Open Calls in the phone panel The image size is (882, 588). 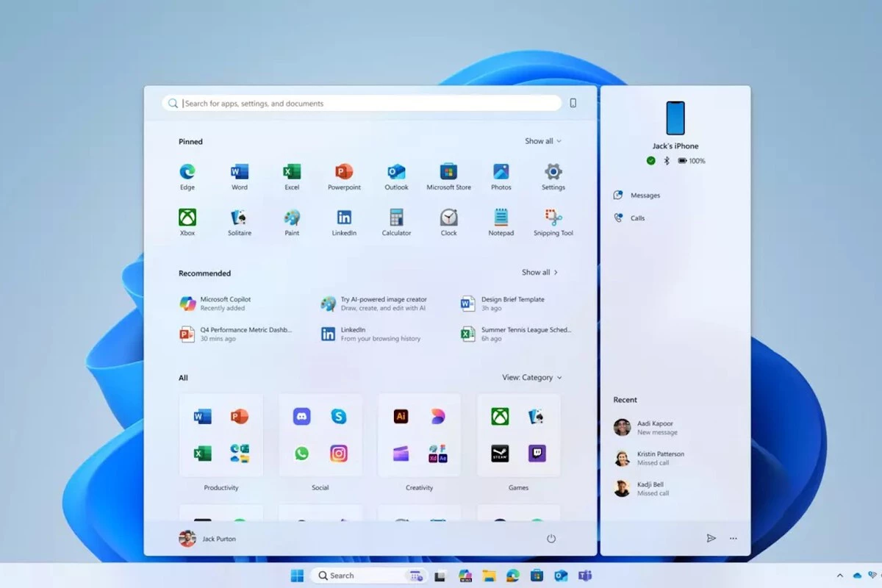630,218
